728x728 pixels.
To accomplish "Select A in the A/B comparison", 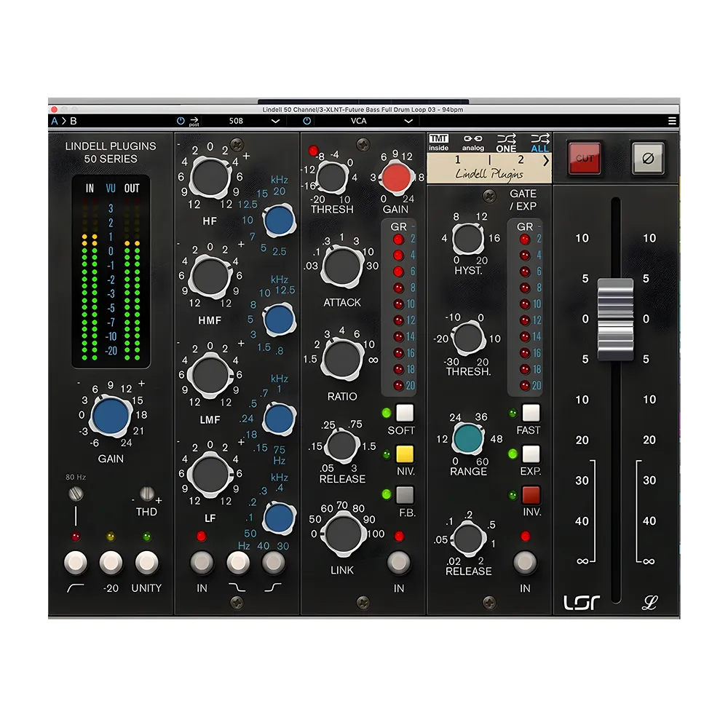I will click(x=55, y=121).
